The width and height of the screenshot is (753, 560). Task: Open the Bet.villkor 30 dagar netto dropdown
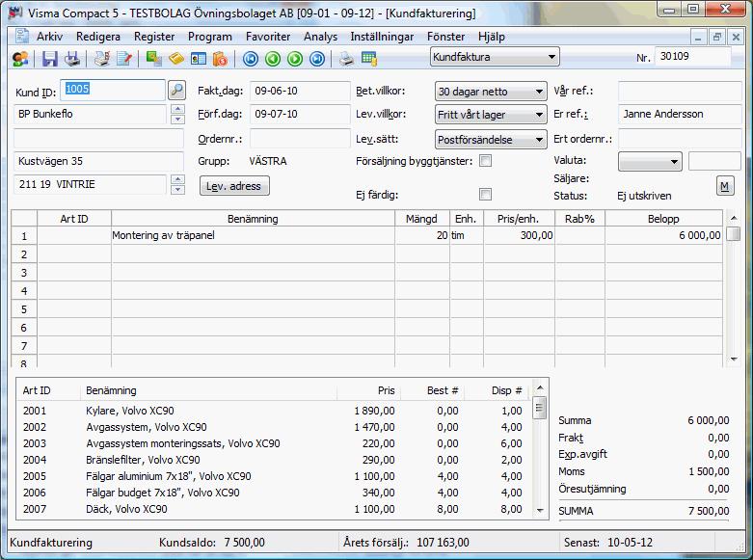pyautogui.click(x=491, y=92)
